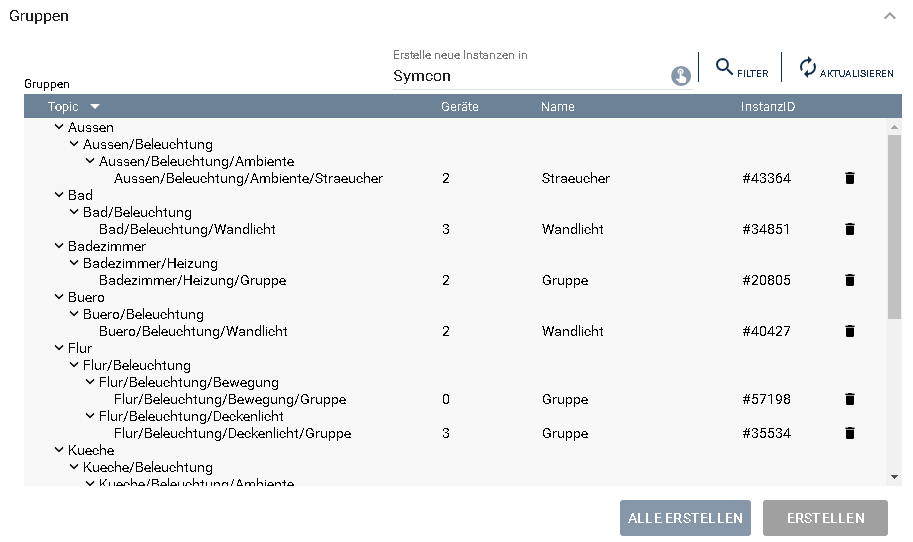Screen dimensions: 913x542
Task: Sort by the Topic column header
Action: click(x=73, y=107)
